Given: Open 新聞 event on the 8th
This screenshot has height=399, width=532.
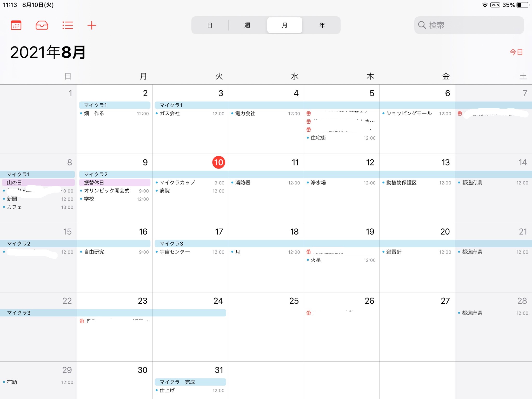Looking at the screenshot, I should [x=38, y=199].
